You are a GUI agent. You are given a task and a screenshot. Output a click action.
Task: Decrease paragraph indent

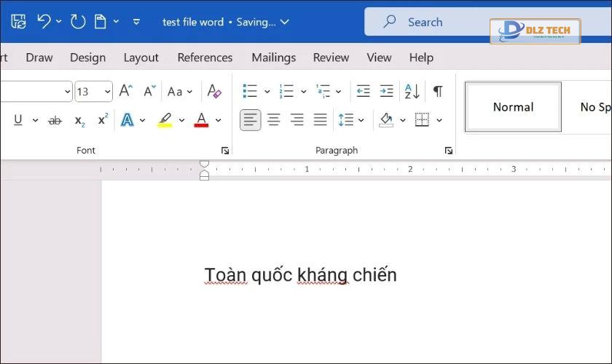point(363,91)
